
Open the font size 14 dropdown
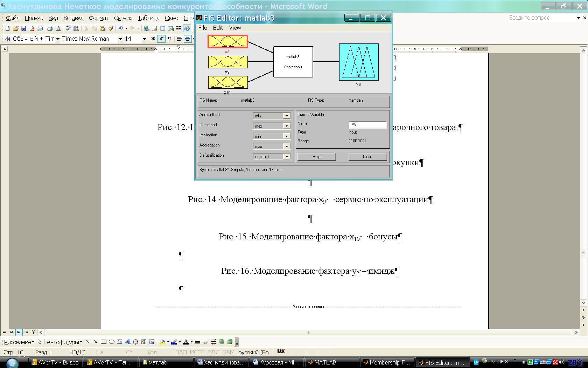point(144,39)
